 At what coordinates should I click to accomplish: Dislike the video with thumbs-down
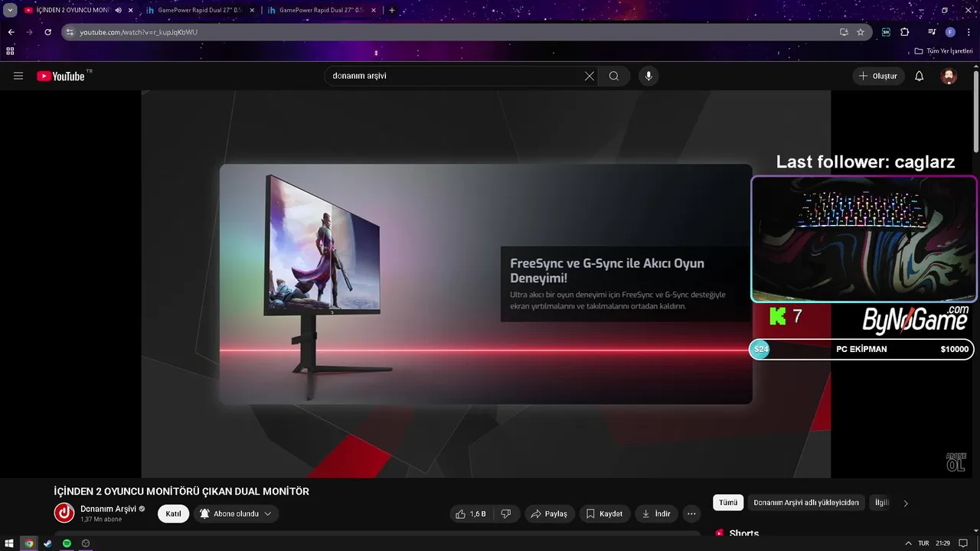point(506,514)
